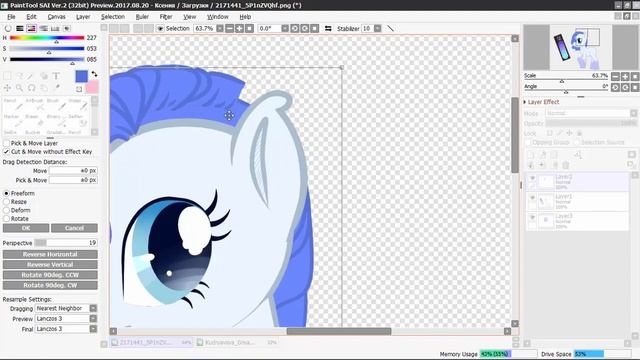Select the Deform transform option

pos(6,210)
